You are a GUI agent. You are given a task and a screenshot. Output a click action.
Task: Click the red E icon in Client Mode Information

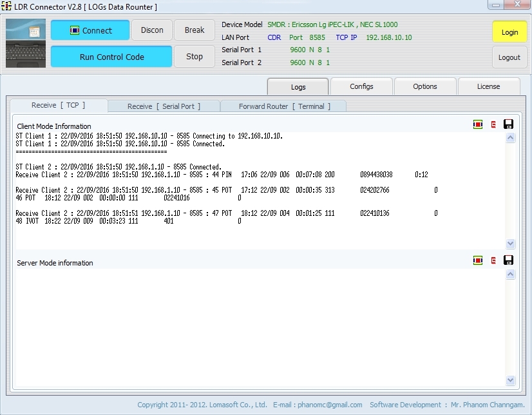point(493,124)
